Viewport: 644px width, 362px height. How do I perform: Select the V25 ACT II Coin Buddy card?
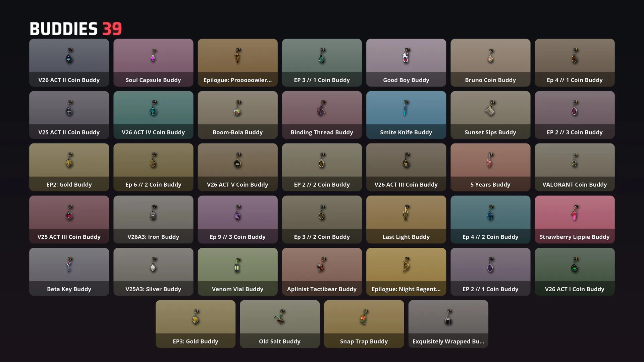click(x=69, y=115)
